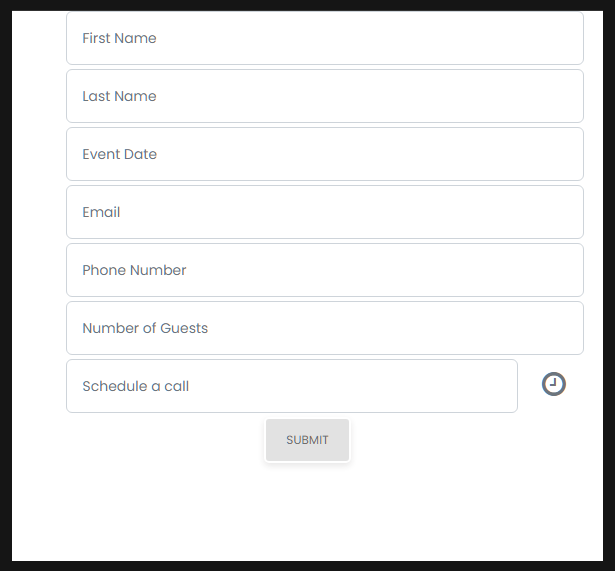Image resolution: width=615 pixels, height=571 pixels.
Task: Click the 'Number of Guests' placeholder text
Action: (x=145, y=328)
